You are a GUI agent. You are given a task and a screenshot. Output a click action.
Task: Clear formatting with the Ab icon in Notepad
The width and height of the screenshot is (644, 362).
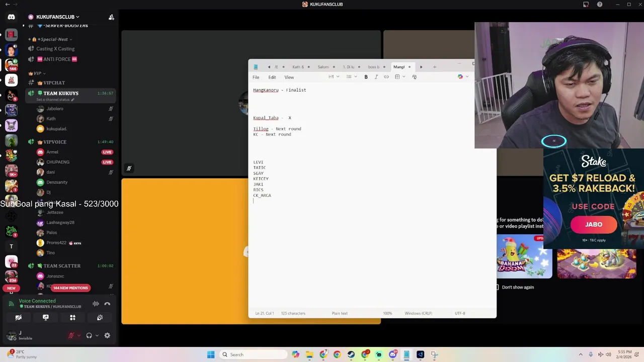414,77
